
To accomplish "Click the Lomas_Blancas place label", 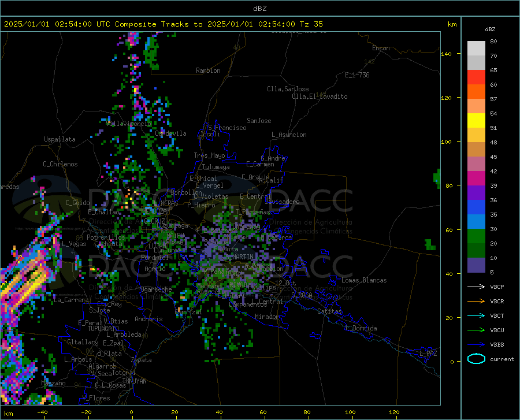I will pos(364,280).
